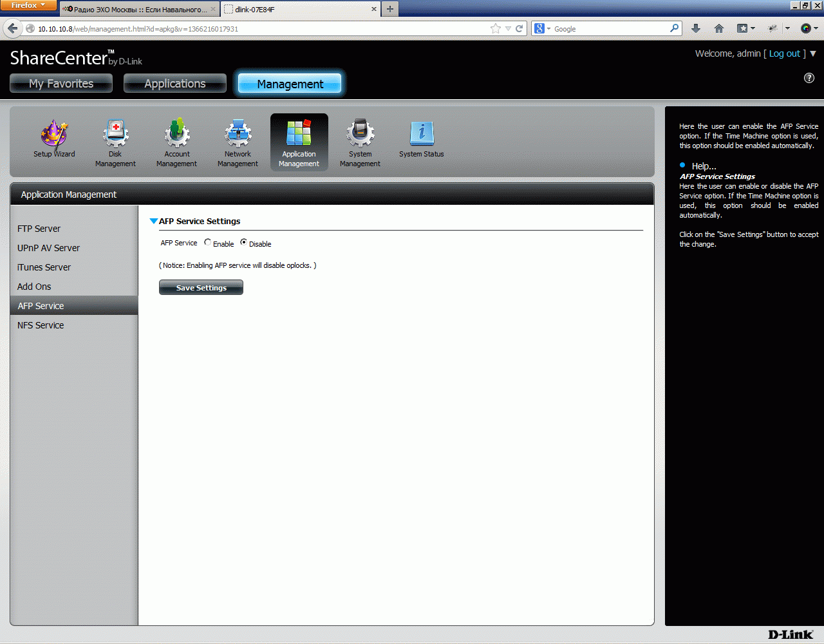
Task: Open a new browser tab
Action: pos(390,9)
